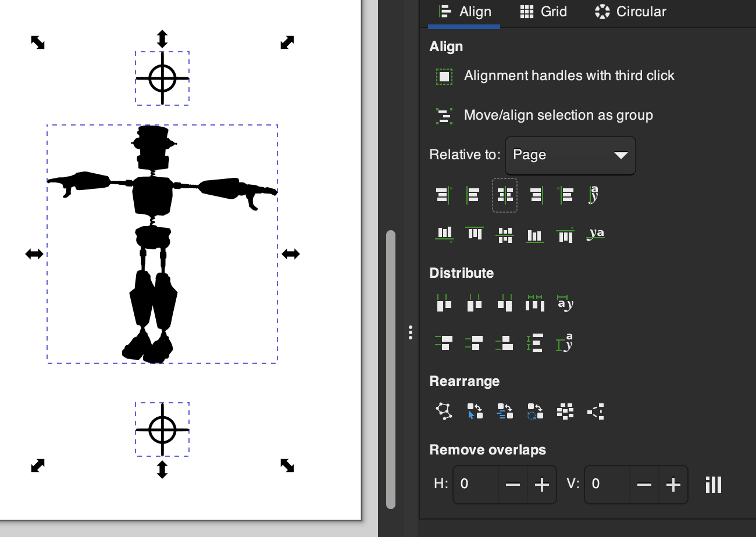
Task: Toggle Alignment handles with third click
Action: tap(444, 76)
